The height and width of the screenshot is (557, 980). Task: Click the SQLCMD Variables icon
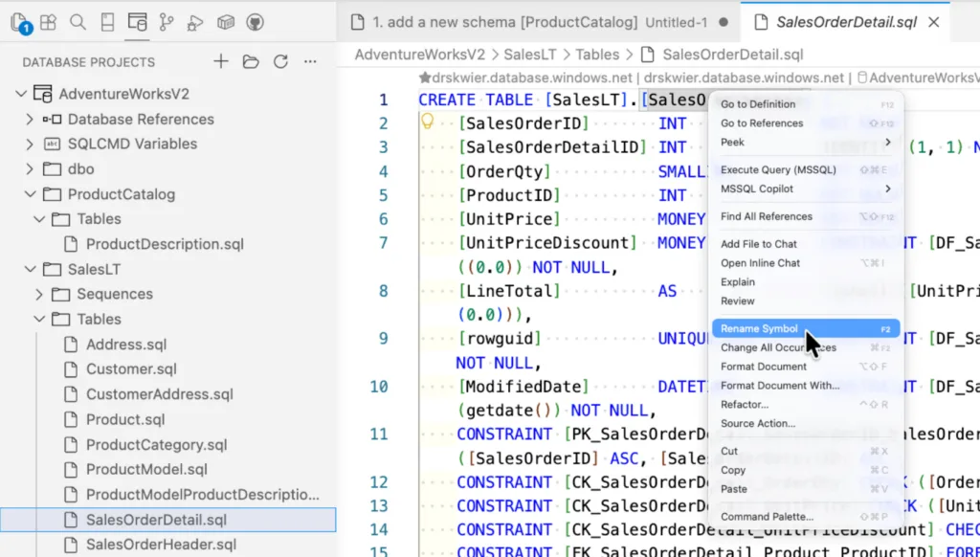pyautogui.click(x=52, y=145)
